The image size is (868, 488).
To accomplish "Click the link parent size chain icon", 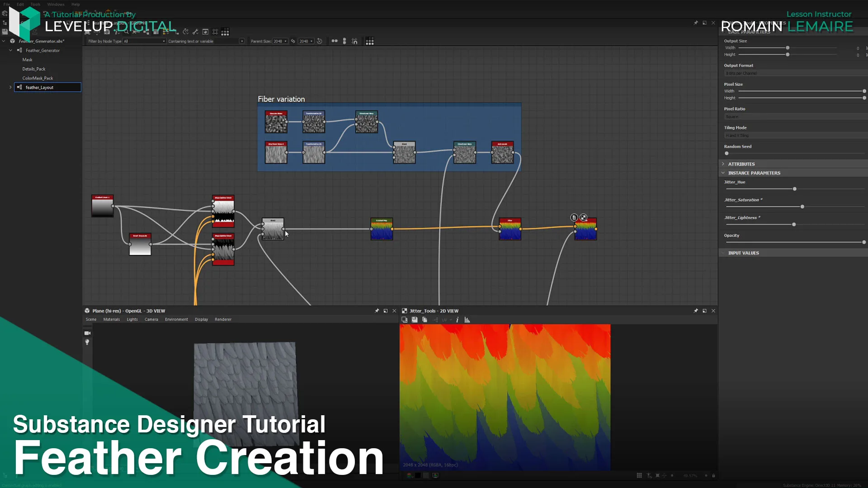I will [293, 41].
